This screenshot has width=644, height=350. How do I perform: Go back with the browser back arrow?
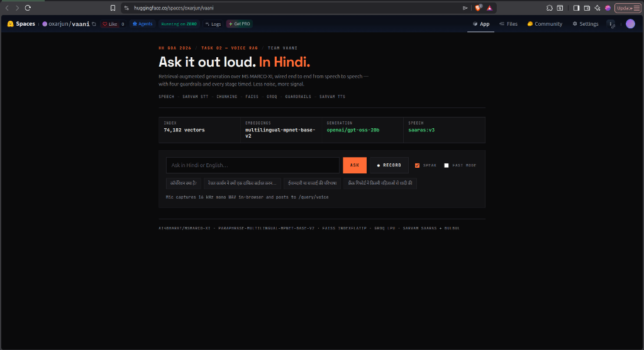7,8
